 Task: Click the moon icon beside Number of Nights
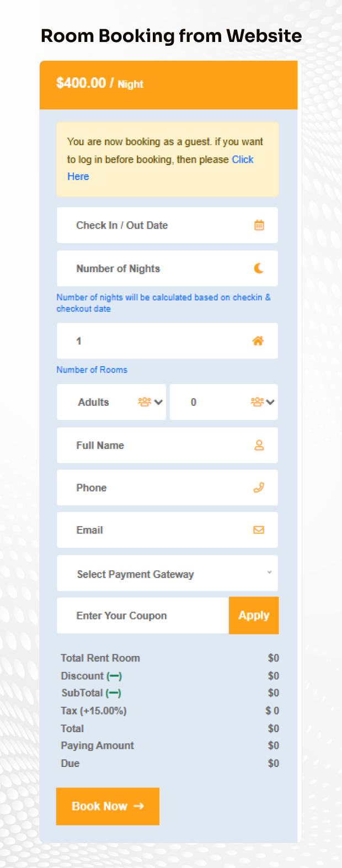pyautogui.click(x=258, y=268)
